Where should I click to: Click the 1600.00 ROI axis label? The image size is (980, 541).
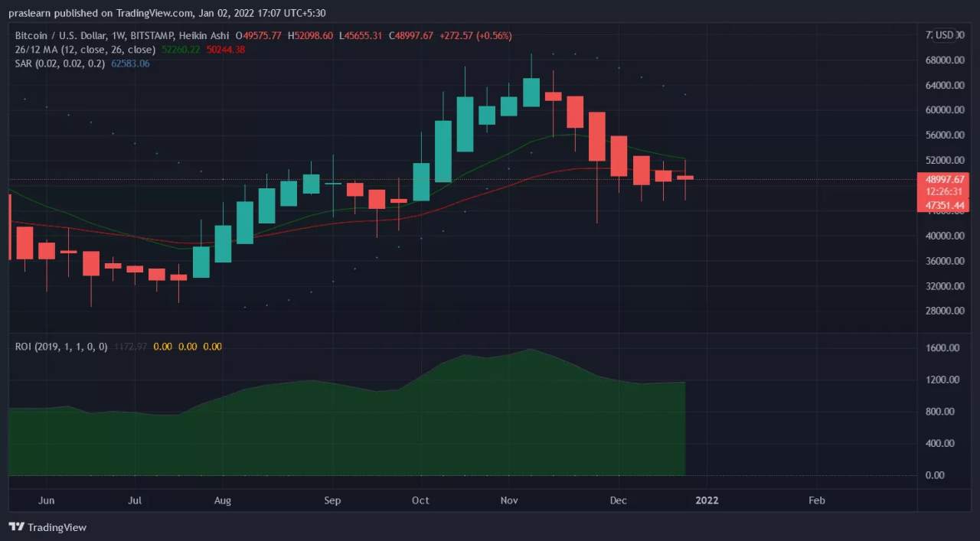(x=943, y=348)
